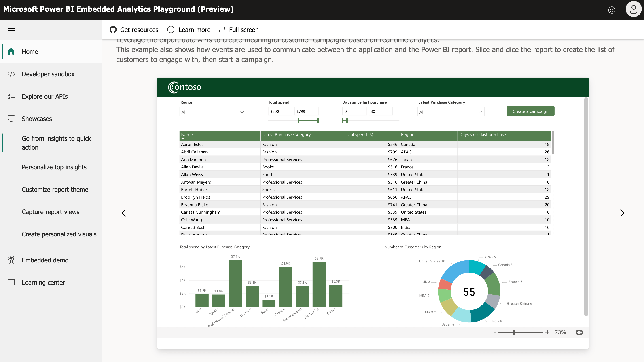644x362 pixels.
Task: Select the Full screen expand arrows icon
Action: click(222, 30)
